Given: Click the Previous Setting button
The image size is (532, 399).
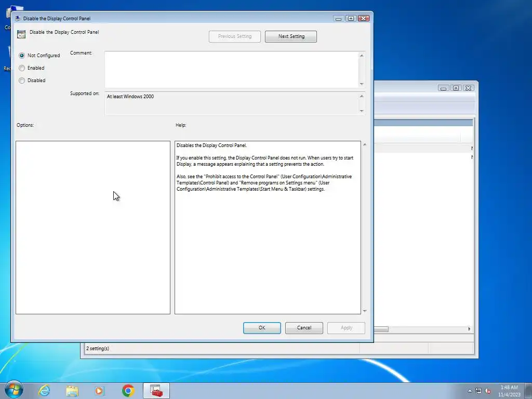Looking at the screenshot, I should pos(235,36).
